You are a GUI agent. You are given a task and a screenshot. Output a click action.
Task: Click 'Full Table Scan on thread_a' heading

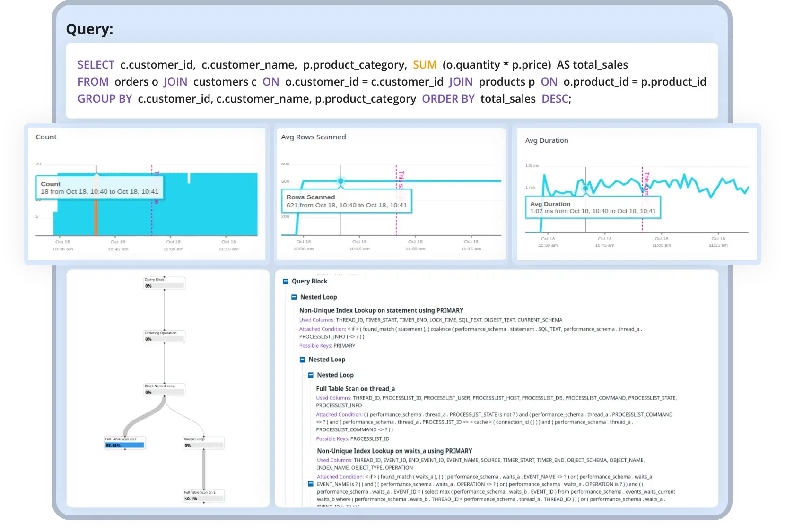(x=355, y=389)
